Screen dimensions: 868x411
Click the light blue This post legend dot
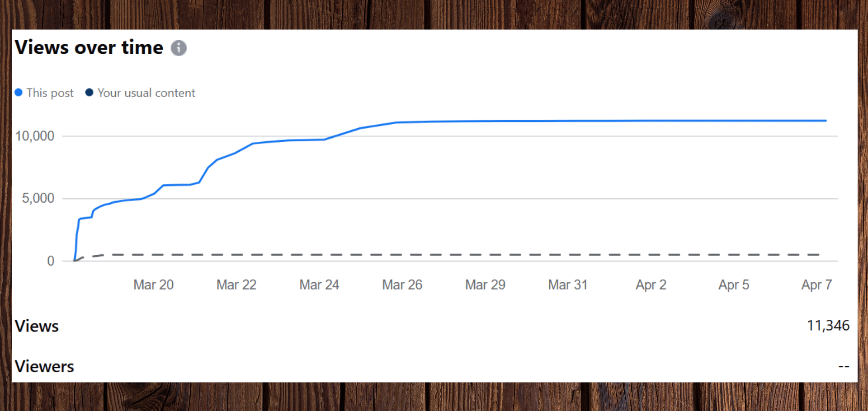coord(19,93)
